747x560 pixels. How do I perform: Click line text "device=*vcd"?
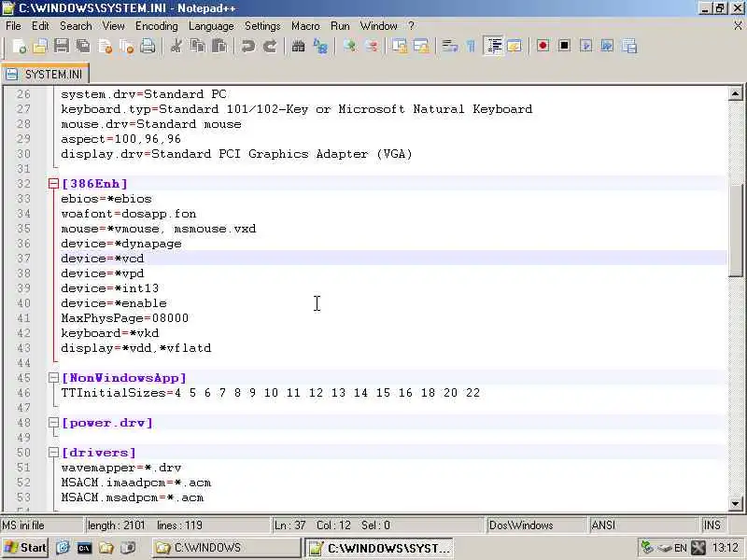(x=103, y=259)
